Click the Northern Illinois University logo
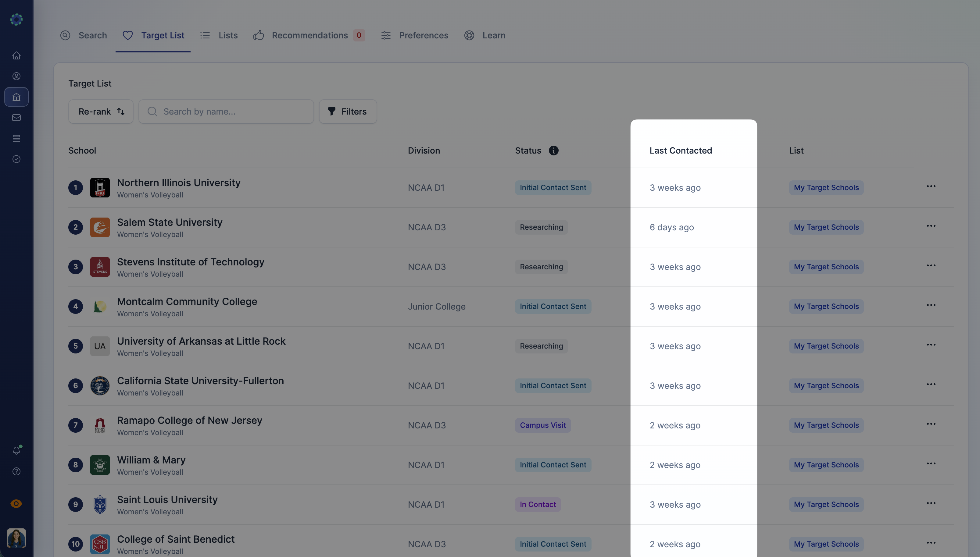This screenshot has height=557, width=980. [x=100, y=187]
